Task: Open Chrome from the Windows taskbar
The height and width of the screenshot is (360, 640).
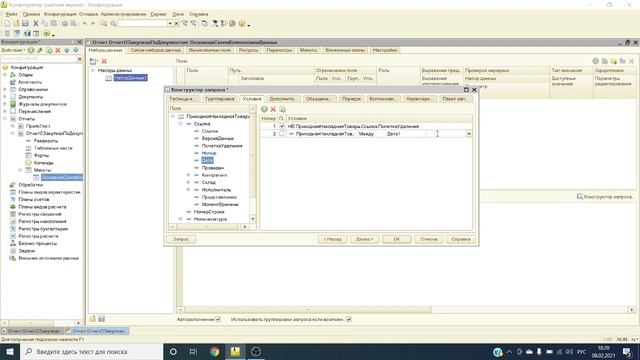Action: pos(214,351)
